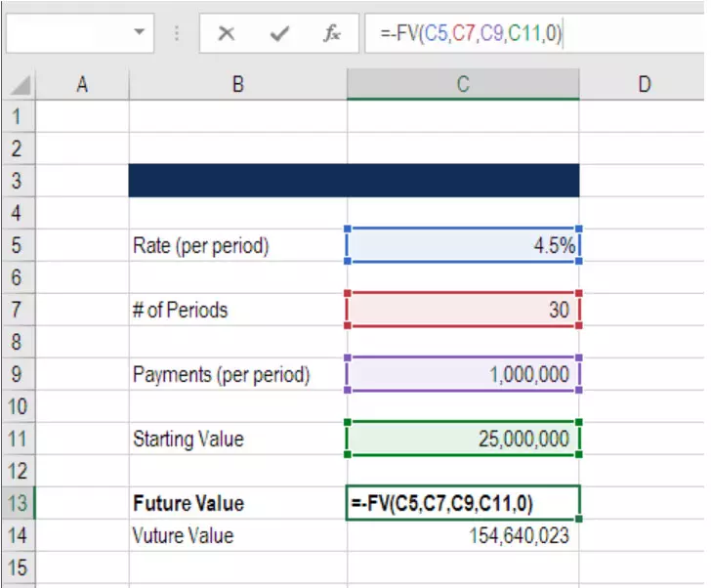Click the formula bar options dots handle
This screenshot has width=711, height=588.
tap(177, 33)
